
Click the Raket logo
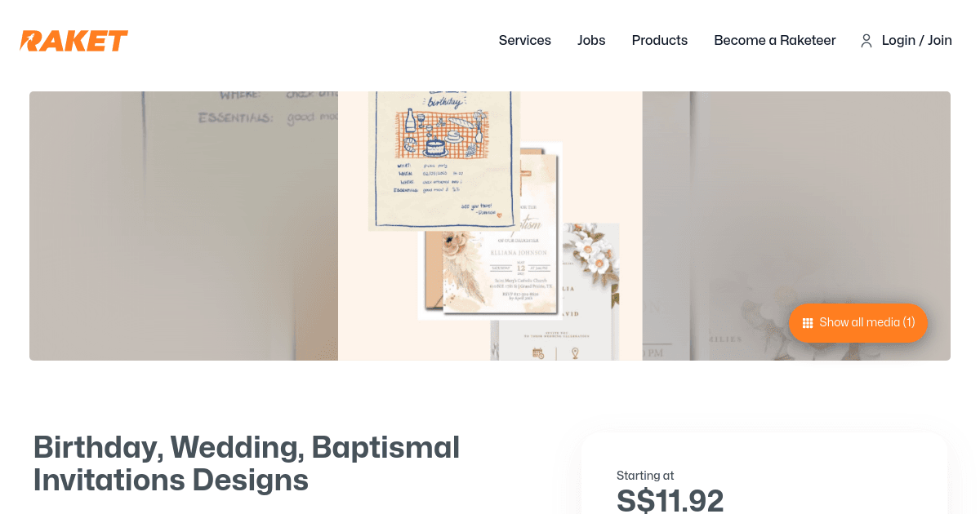point(74,41)
